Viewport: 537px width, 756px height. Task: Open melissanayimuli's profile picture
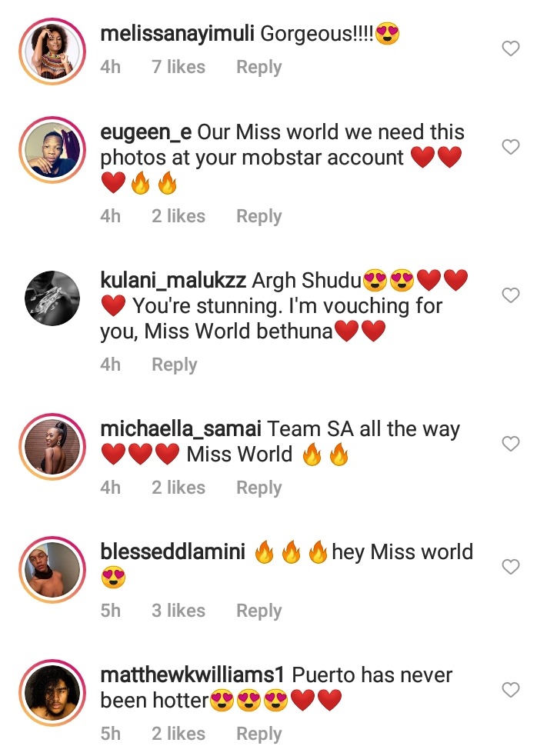52,52
